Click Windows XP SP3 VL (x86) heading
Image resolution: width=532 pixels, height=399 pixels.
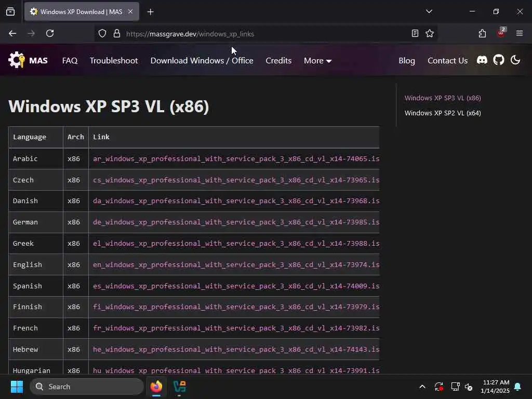tap(109, 107)
